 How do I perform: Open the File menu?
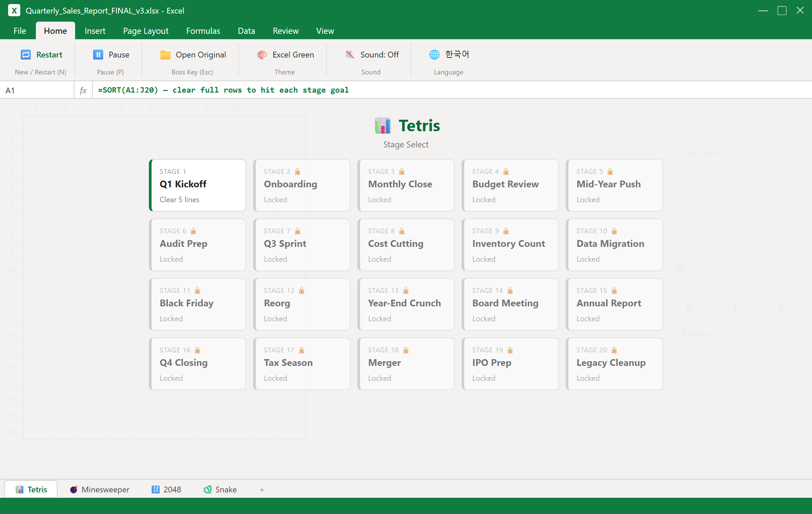(x=20, y=31)
